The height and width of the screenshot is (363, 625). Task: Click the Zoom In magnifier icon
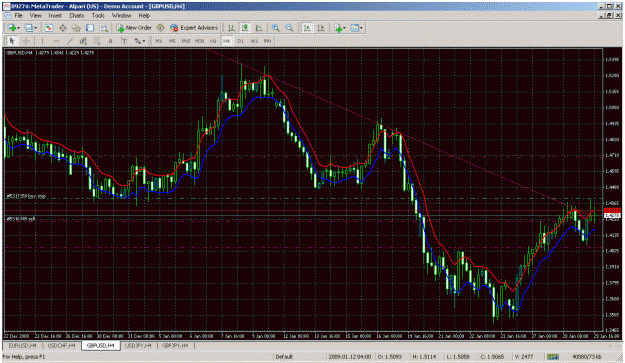pos(275,28)
